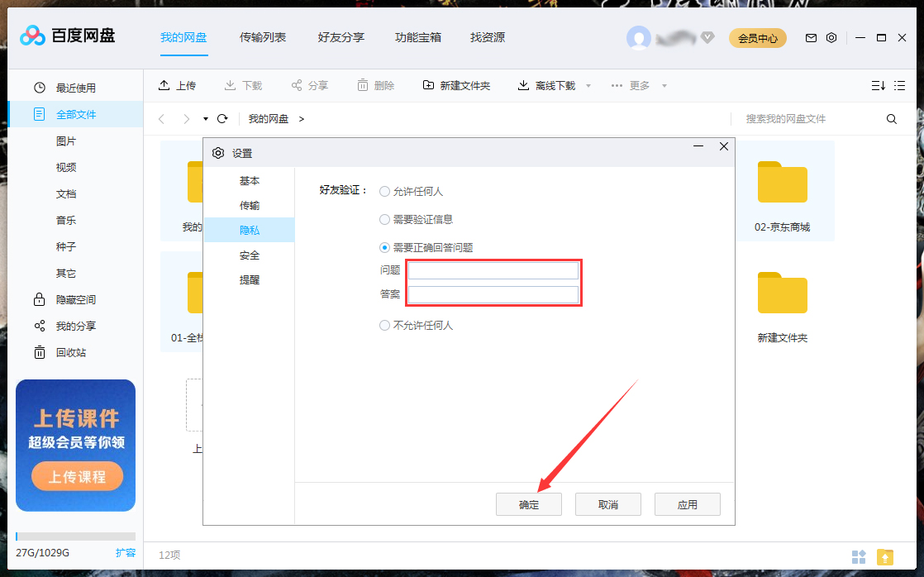The image size is (924, 577).
Task: Select the 安全 settings category
Action: click(250, 255)
